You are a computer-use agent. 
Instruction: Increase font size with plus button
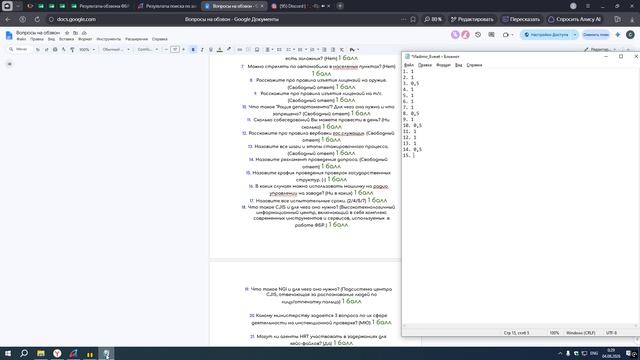pyautogui.click(x=183, y=50)
